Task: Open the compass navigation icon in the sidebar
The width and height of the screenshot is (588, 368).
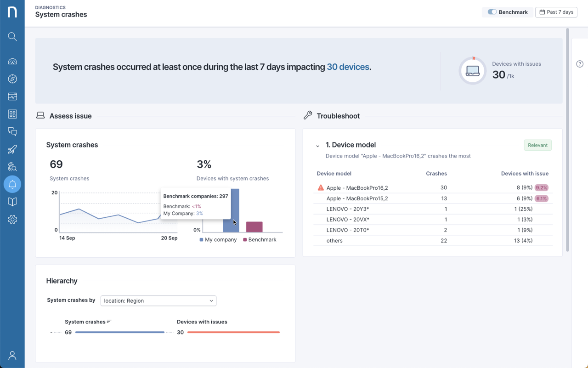Action: (x=12, y=79)
